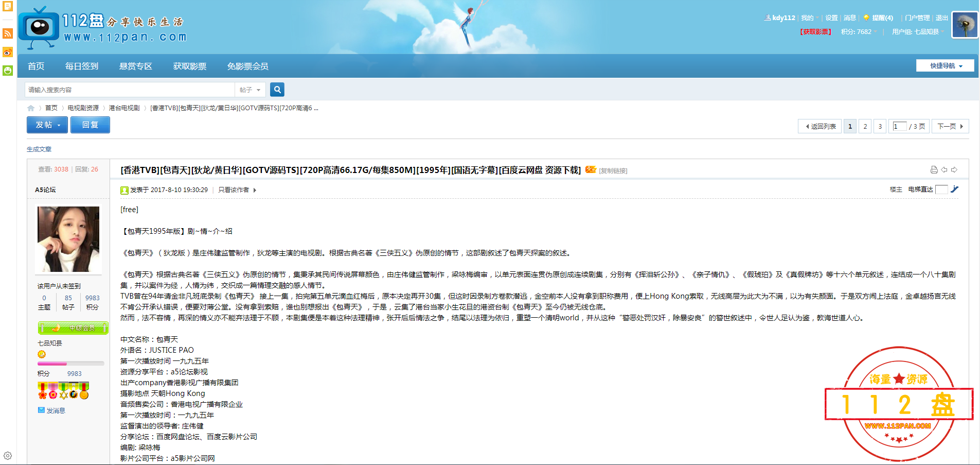980x465 pixels.
Task: Click the envelope 发消息 icon
Action: click(41, 410)
